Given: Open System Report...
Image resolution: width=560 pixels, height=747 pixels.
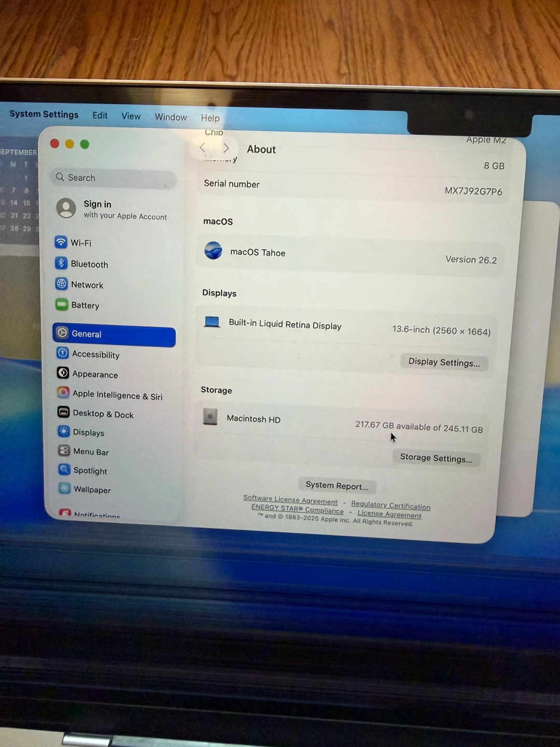Looking at the screenshot, I should point(337,486).
